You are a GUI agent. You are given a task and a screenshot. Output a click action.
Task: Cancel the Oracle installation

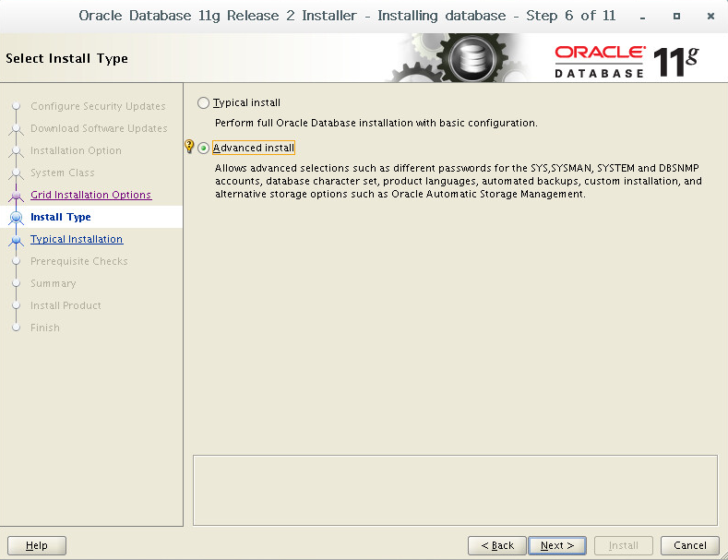pyautogui.click(x=690, y=545)
